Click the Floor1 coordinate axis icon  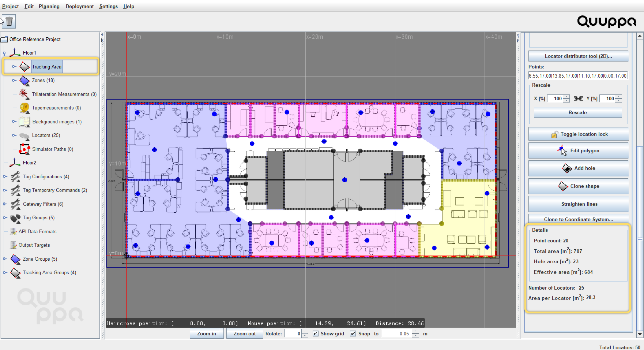pos(15,53)
